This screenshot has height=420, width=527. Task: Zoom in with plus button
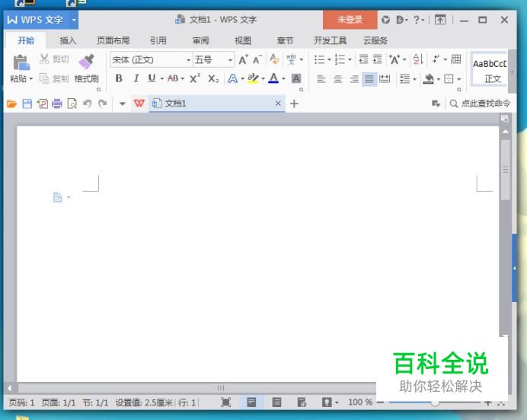pyautogui.click(x=488, y=402)
